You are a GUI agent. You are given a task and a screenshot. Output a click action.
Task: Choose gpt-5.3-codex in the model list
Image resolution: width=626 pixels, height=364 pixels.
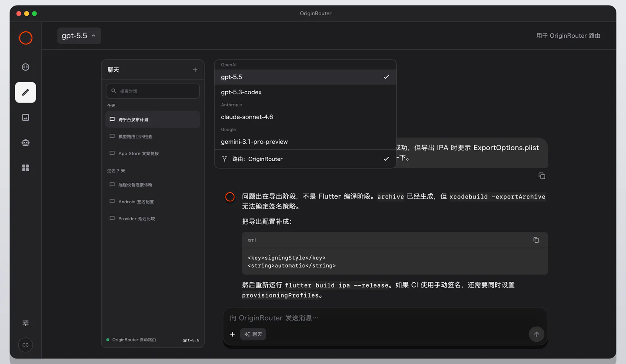(305, 92)
